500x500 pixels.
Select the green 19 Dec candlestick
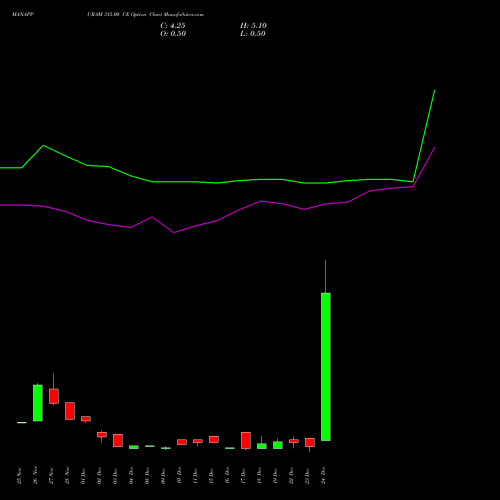point(278,445)
